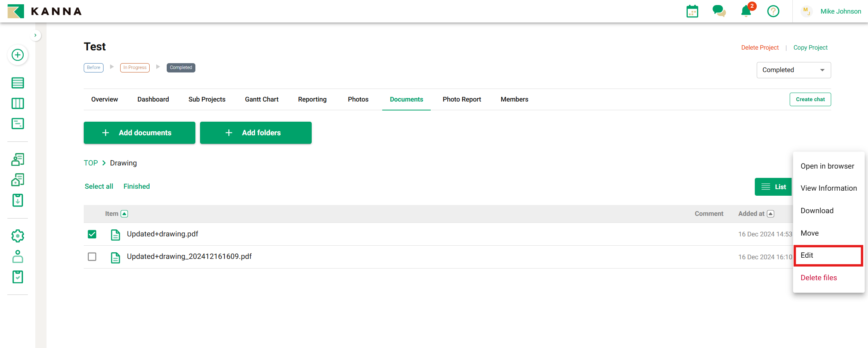868x348 pixels.
Task: Open the Completed status dropdown
Action: tap(793, 70)
